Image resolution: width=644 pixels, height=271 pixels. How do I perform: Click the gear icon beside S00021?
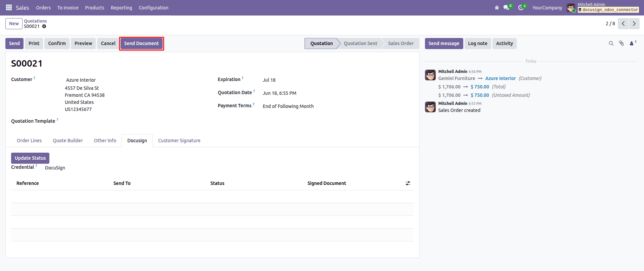click(44, 26)
